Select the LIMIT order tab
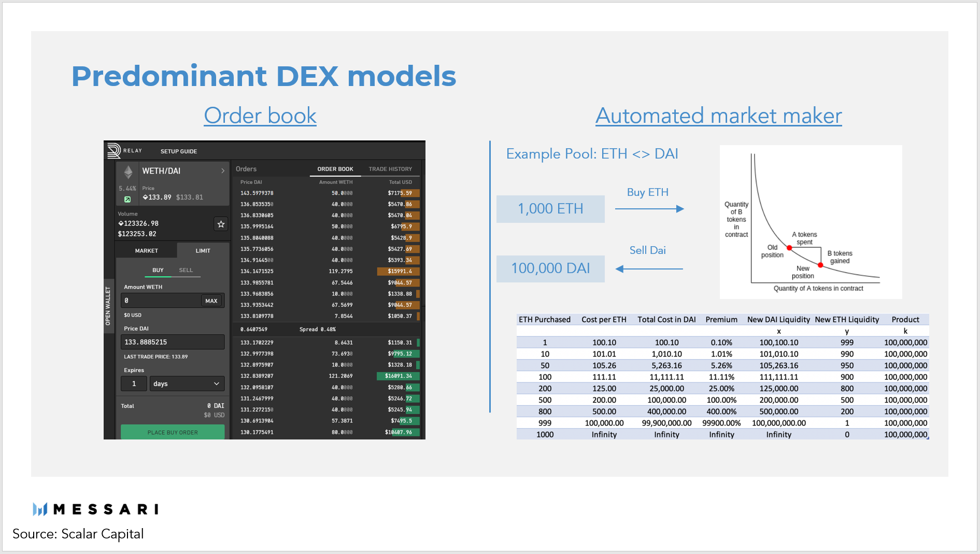Viewport: 980px width, 554px height. 203,250
